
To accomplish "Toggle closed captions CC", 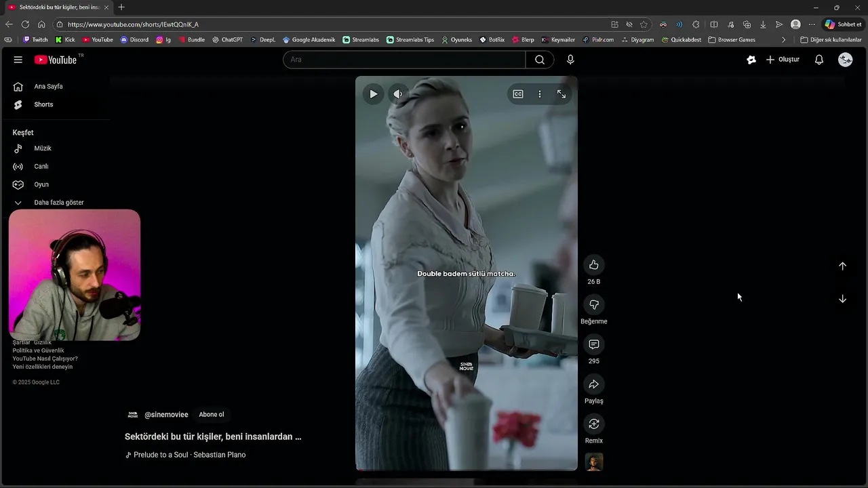I will click(518, 94).
